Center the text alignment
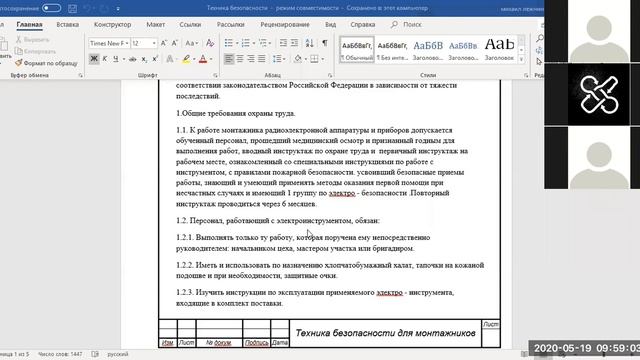Image resolution: width=640 pixels, height=360 pixels. [x=240, y=59]
